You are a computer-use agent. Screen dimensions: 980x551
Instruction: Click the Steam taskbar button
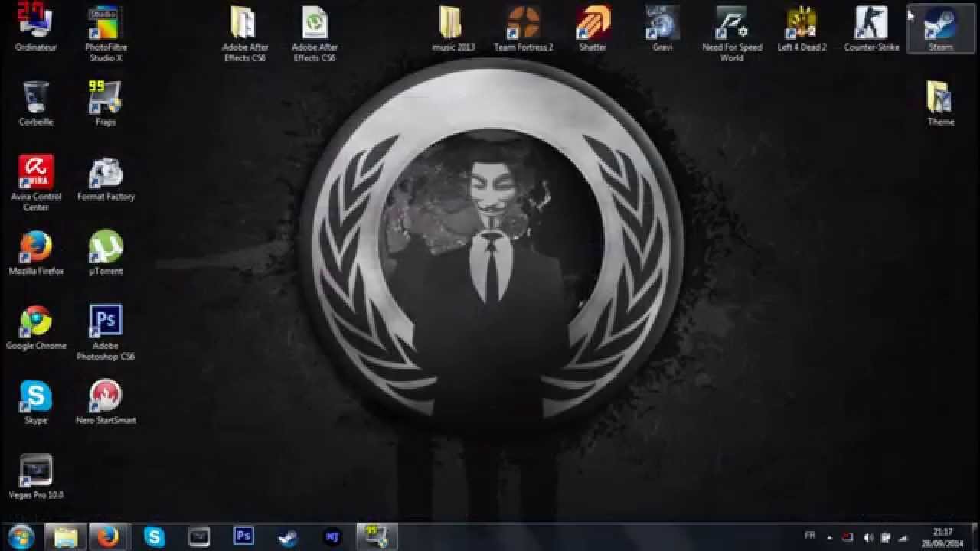[288, 537]
